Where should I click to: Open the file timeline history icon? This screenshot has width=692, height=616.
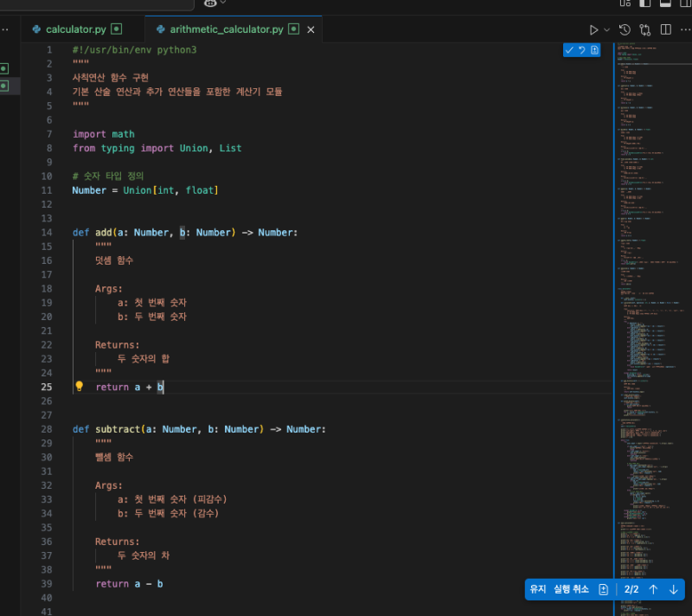(x=625, y=29)
